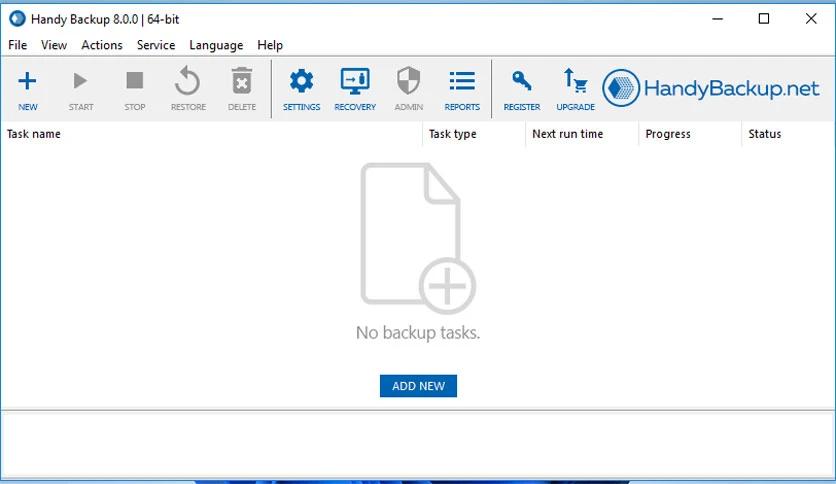This screenshot has height=484, width=836.
Task: Start task with the play icon
Action: (81, 81)
